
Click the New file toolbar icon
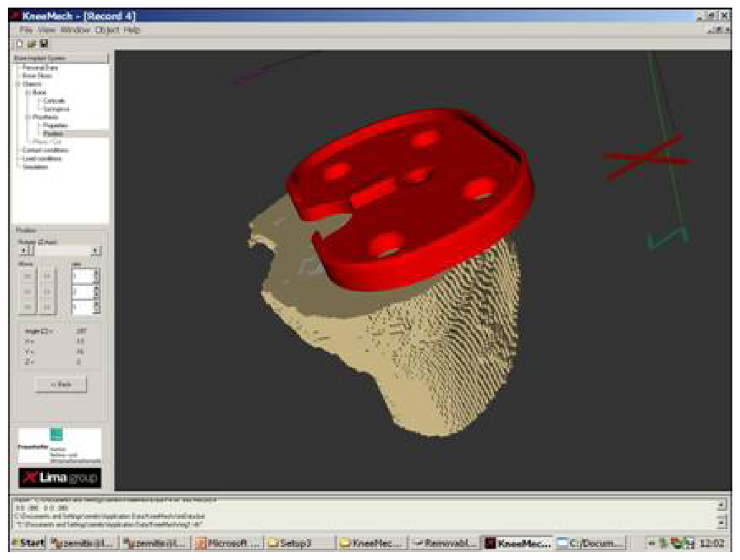pyautogui.click(x=20, y=44)
